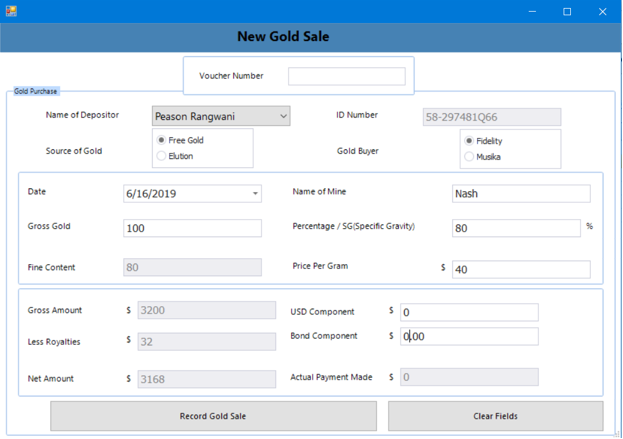Image resolution: width=623 pixels, height=439 pixels.
Task: Maximize the New Gold Sale window
Action: coord(567,12)
